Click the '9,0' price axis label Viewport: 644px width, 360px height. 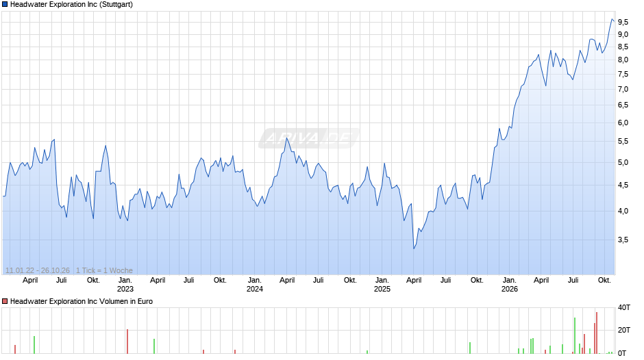point(623,34)
